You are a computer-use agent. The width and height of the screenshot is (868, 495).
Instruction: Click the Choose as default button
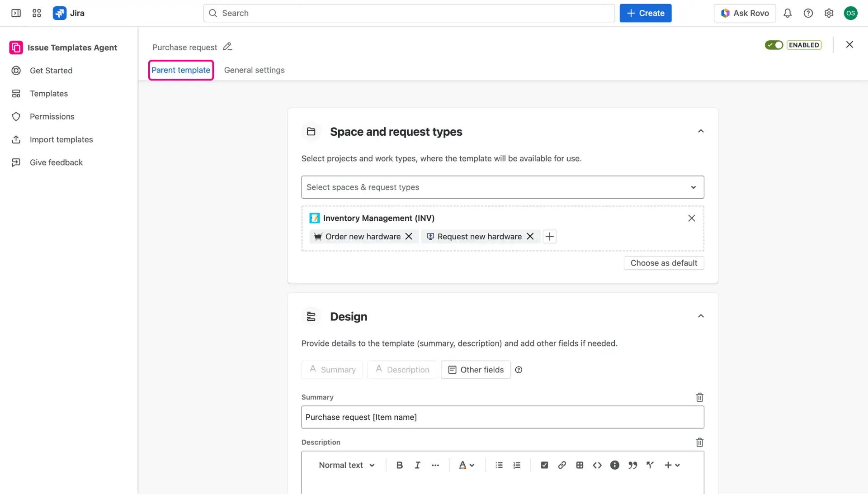(x=663, y=263)
